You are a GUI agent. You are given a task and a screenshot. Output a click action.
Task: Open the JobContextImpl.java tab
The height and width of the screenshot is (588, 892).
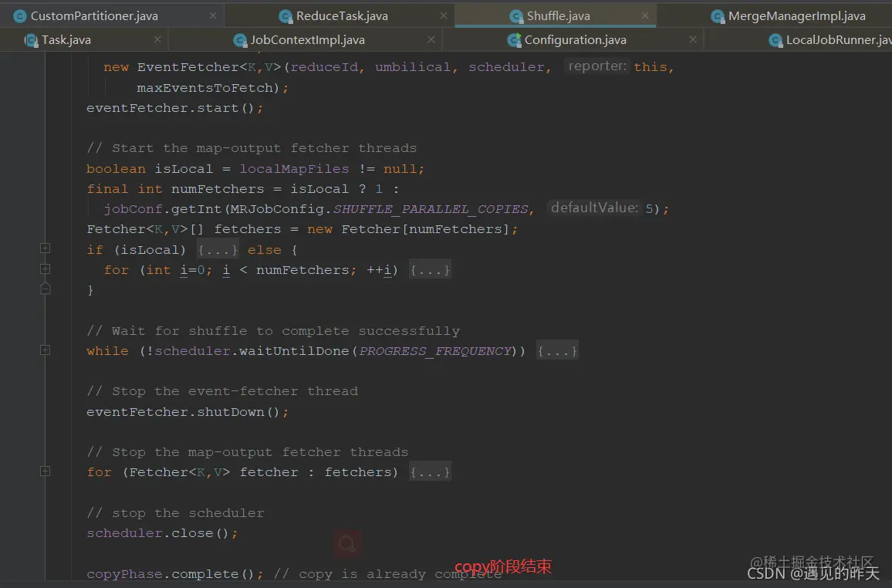[307, 40]
